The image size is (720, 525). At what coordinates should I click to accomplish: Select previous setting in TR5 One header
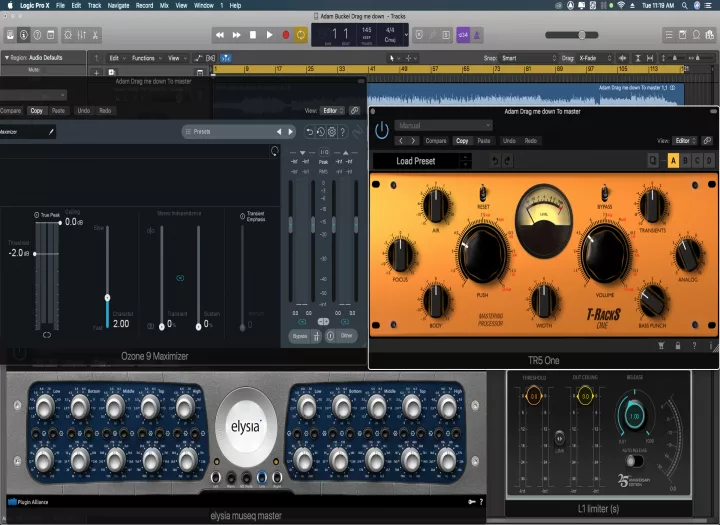tap(401, 141)
